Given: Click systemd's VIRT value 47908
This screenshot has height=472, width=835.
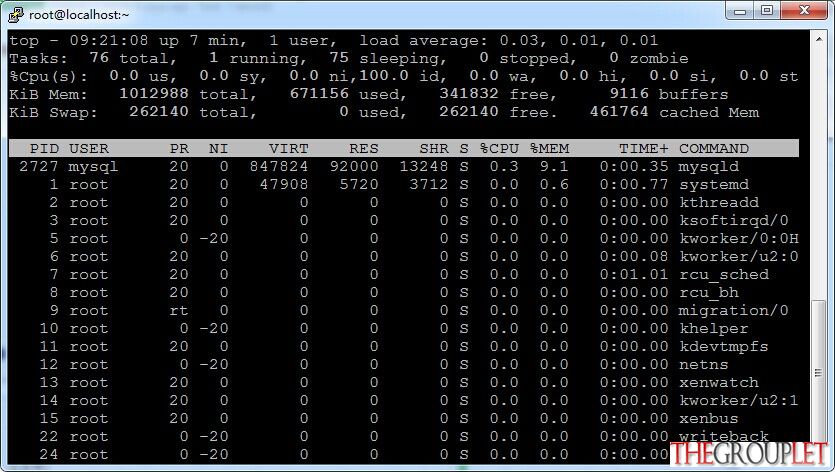Looking at the screenshot, I should coord(284,185).
